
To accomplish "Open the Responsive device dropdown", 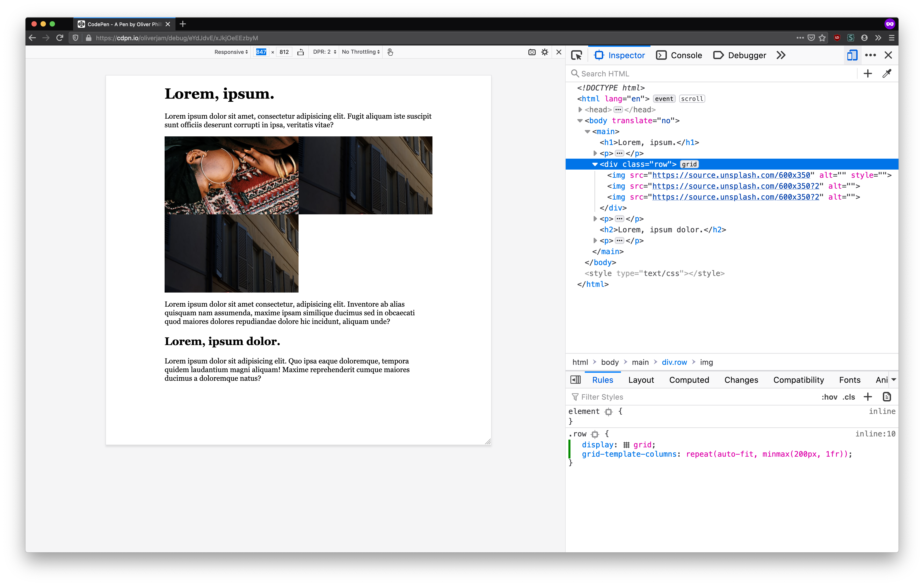I will click(x=231, y=52).
